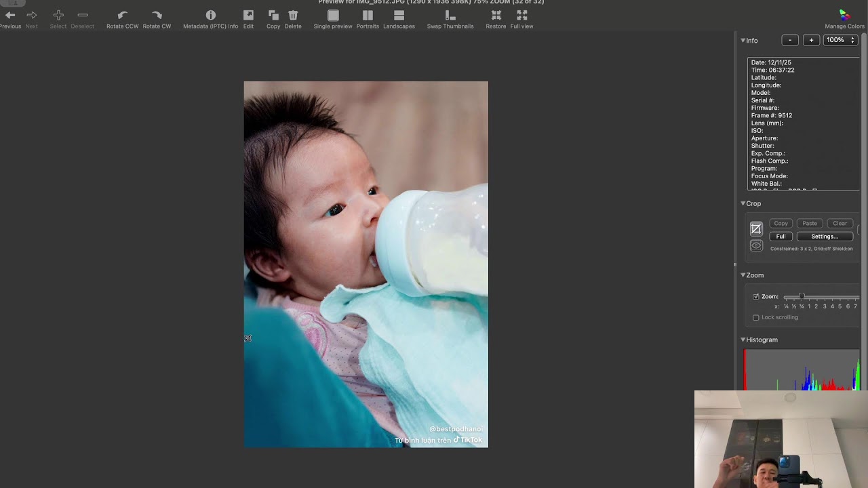Click 'Frame #: 9512' in Info

[x=772, y=115]
